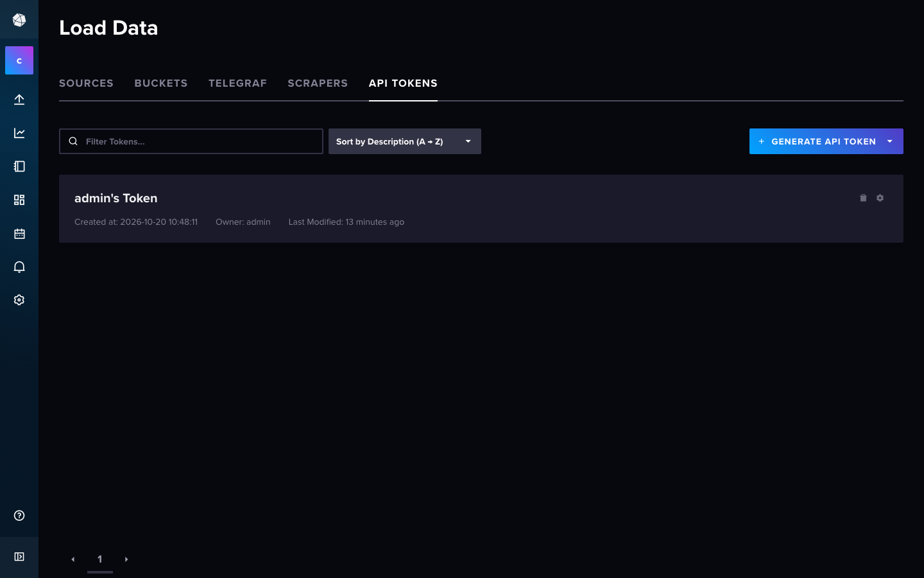The image size is (924, 578).
Task: Click 'Last Modified: 13 minutes ago' text
Action: coord(346,222)
